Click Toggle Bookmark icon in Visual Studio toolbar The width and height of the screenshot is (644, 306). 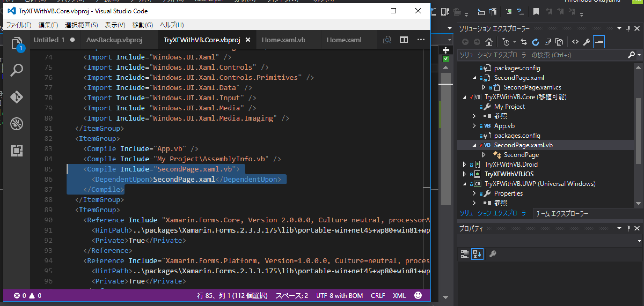pyautogui.click(x=536, y=12)
